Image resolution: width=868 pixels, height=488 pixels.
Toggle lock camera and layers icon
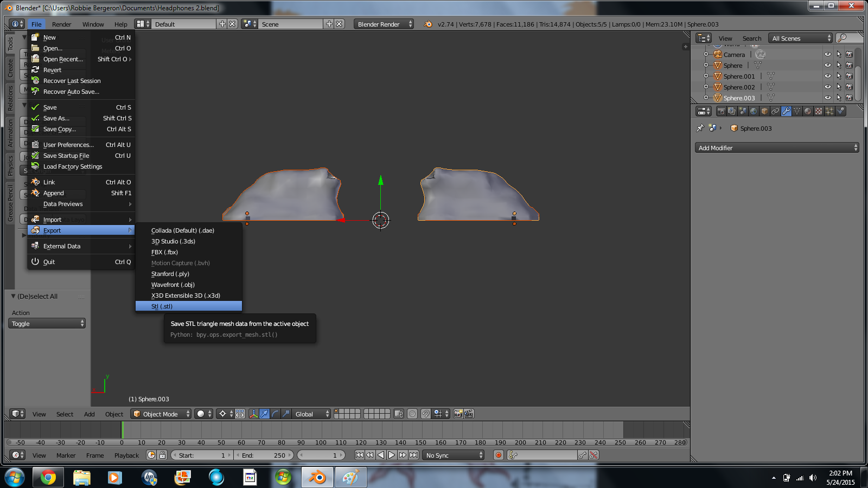click(399, 414)
